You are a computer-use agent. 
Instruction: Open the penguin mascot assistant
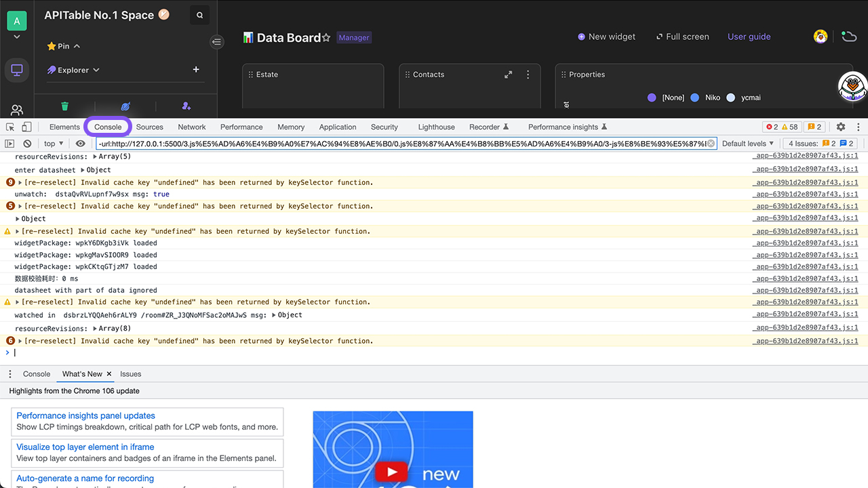852,86
